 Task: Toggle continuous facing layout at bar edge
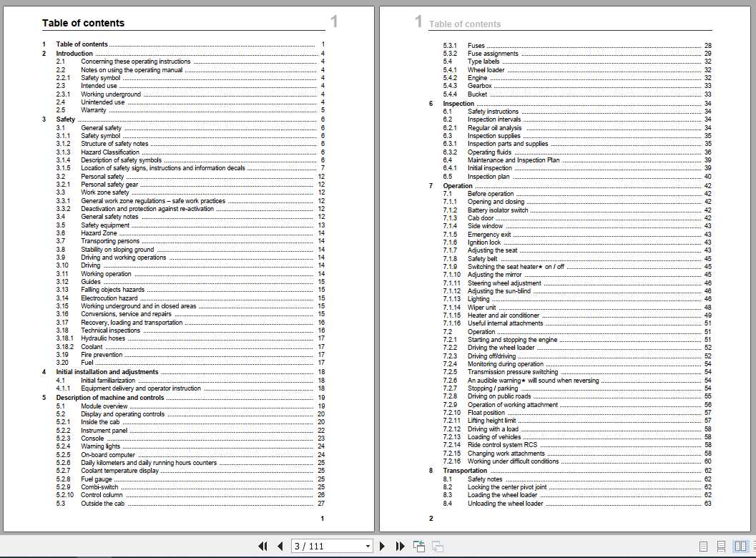coord(754,547)
